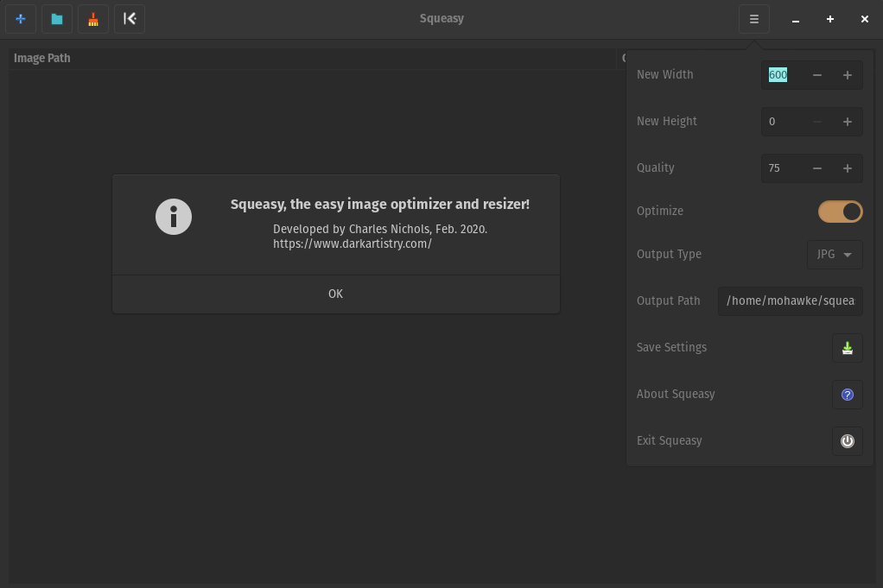Open the folder icon in toolbar

(x=57, y=19)
